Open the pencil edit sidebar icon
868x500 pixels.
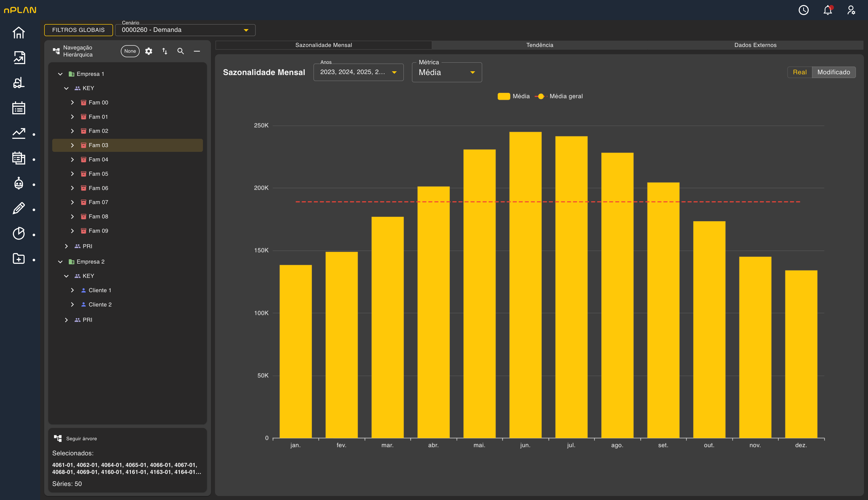pyautogui.click(x=19, y=208)
